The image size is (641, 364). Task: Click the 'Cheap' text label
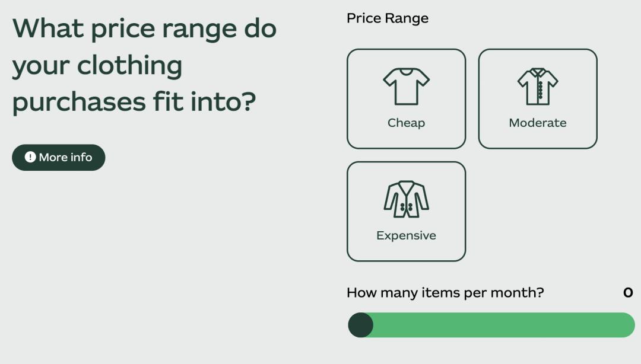[406, 123]
